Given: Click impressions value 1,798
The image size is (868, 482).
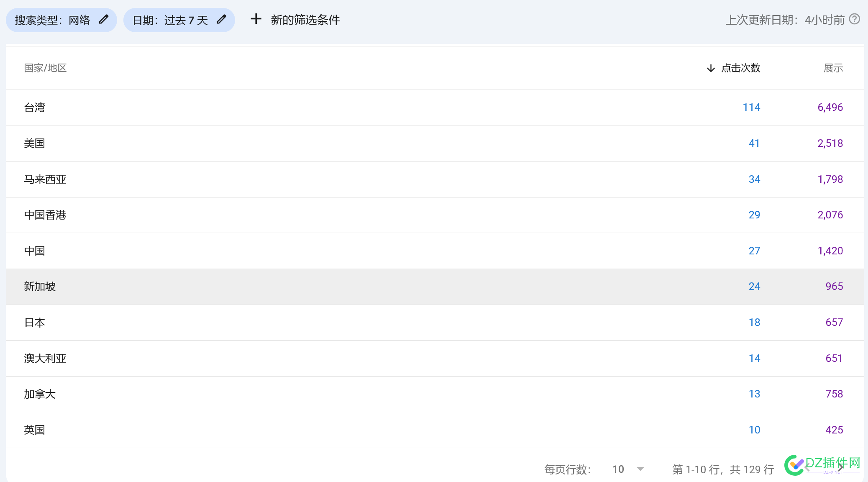Looking at the screenshot, I should pyautogui.click(x=830, y=179).
